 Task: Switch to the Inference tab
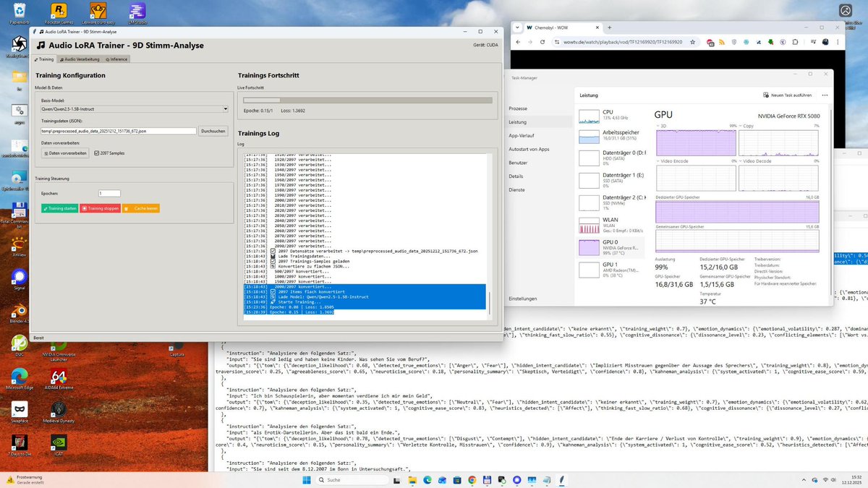tap(117, 59)
